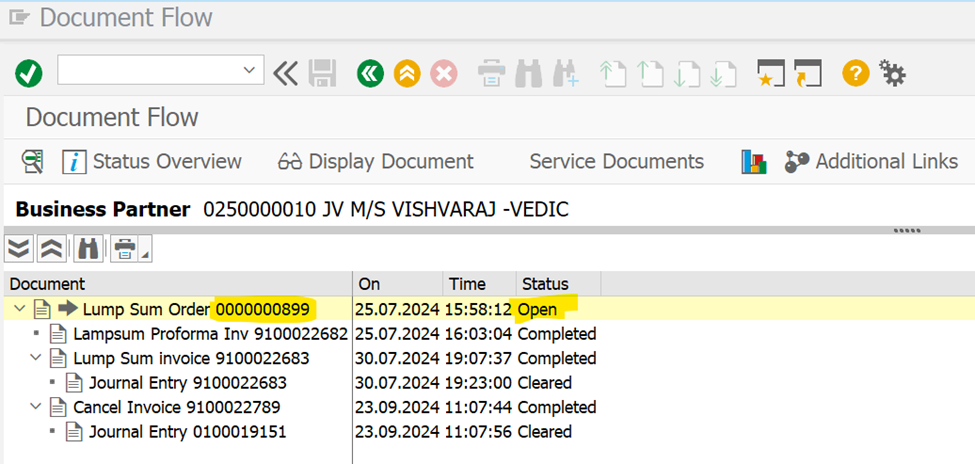Collapse the Cancel Invoice 9100022789 node
The width and height of the screenshot is (975, 464).
pos(37,407)
